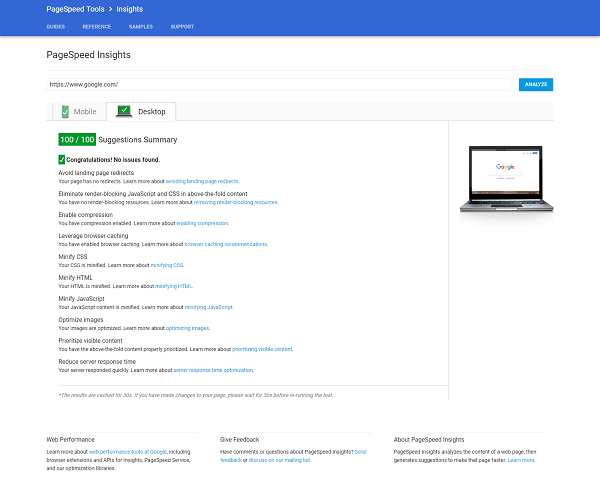Click the URL field containing https://www.google.com/

point(279,85)
